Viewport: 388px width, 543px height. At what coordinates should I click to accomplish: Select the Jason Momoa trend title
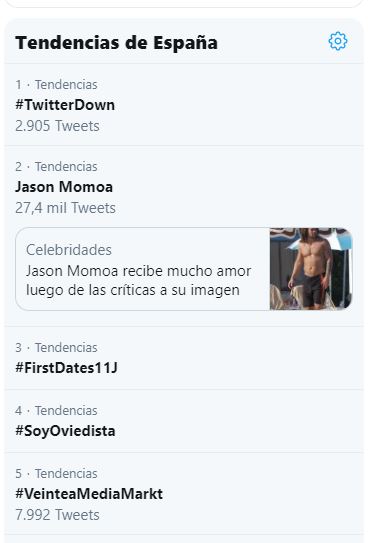click(64, 187)
